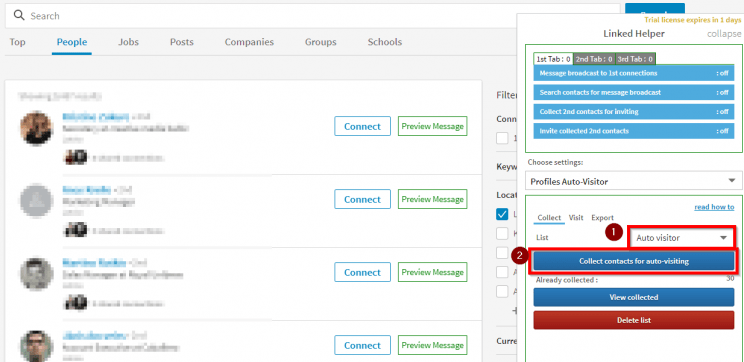Tick the second Locations filter checkbox
Viewport: 744px width, 362px height.
click(x=502, y=233)
